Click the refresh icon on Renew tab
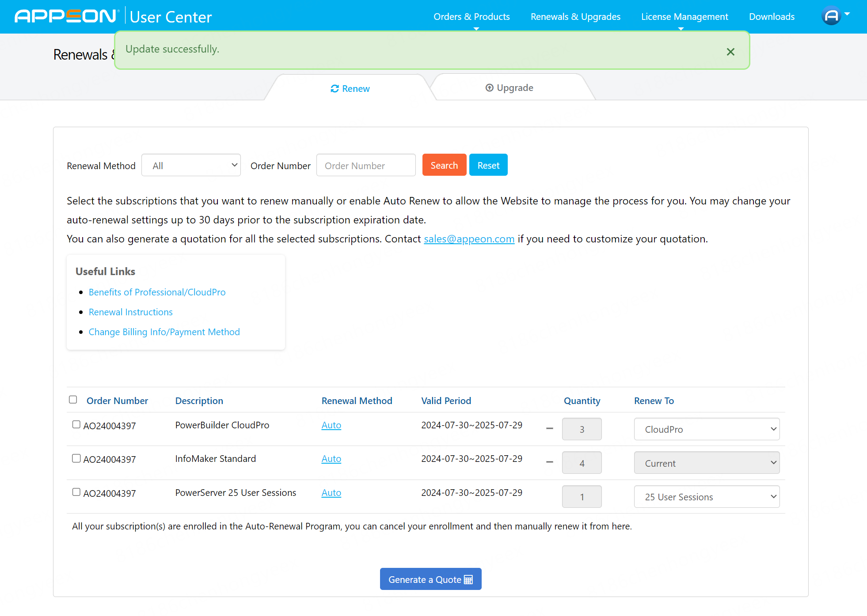867x616 pixels. tap(335, 89)
